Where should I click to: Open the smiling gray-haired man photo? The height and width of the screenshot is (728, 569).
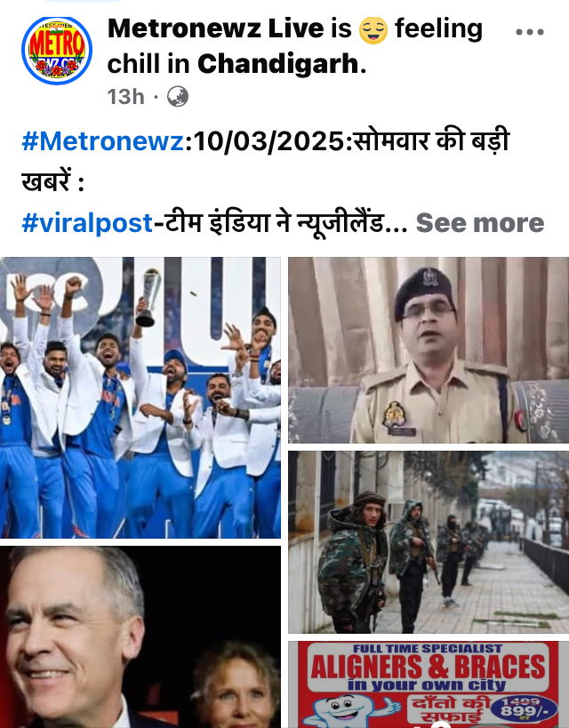pyautogui.click(x=140, y=637)
